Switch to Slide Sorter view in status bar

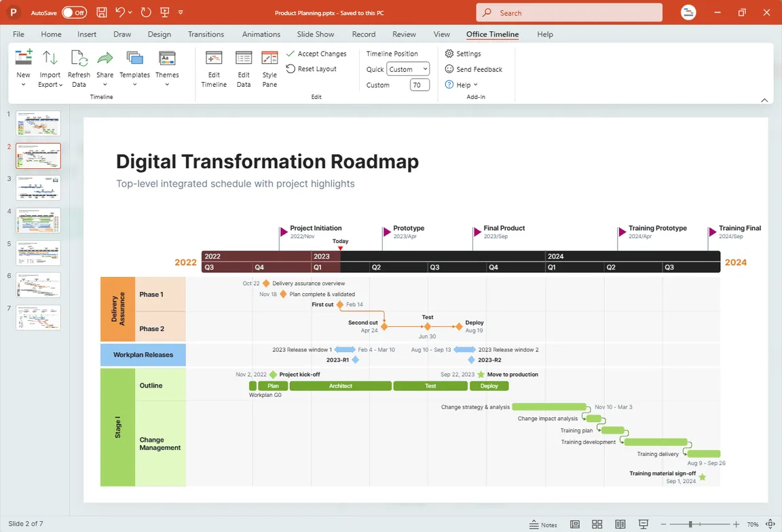pyautogui.click(x=597, y=525)
